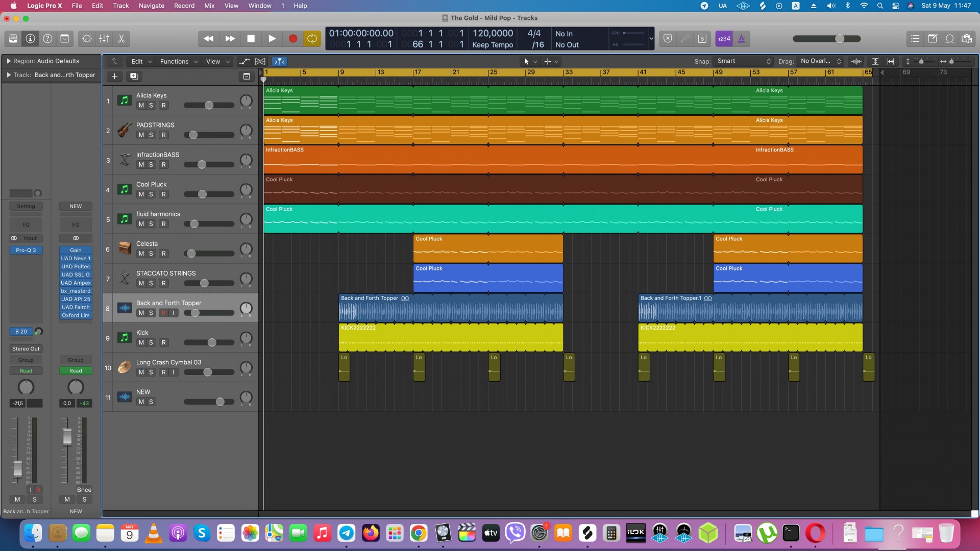Open the Edit dropdown in Tracks area
This screenshot has width=980, height=551.
coord(141,62)
